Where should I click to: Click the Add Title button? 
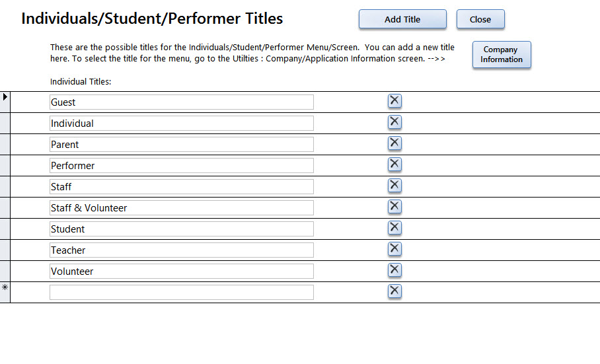(x=402, y=19)
